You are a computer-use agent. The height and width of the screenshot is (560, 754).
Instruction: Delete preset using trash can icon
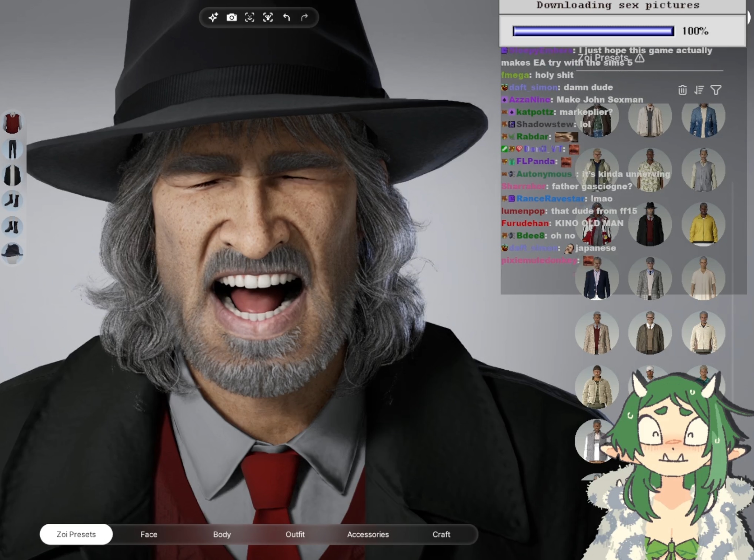pyautogui.click(x=682, y=90)
